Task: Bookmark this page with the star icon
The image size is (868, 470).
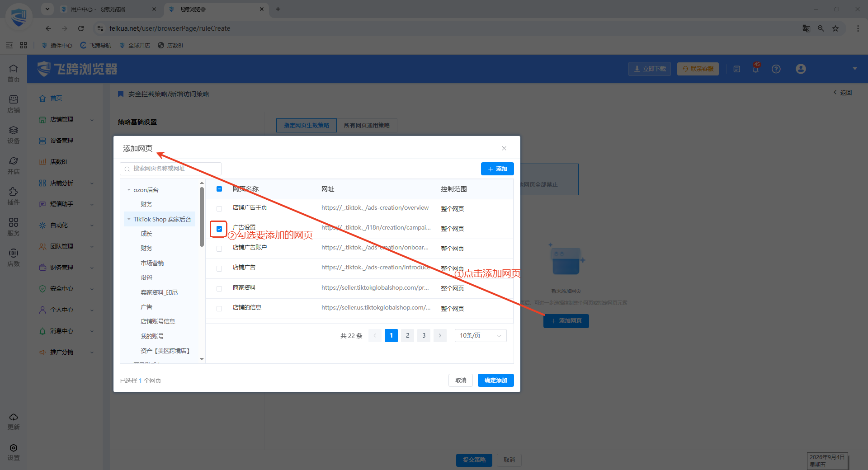Action: coord(835,28)
